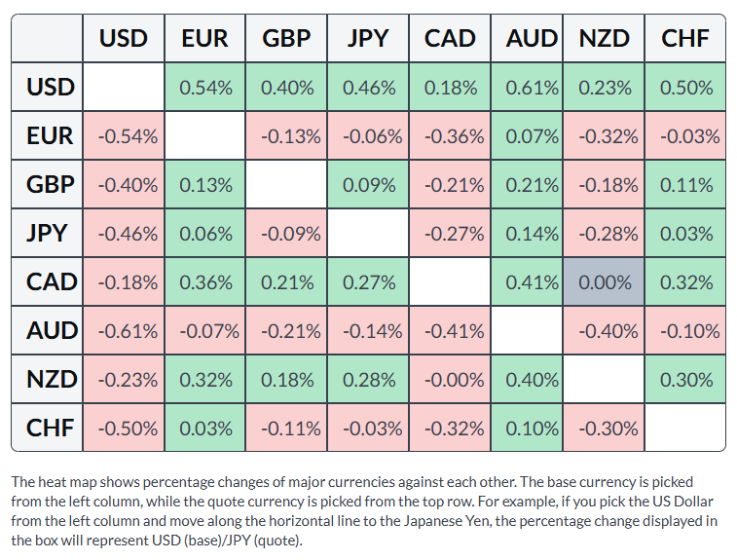Viewport: 737px width, 560px height.
Task: Select the JPY/NZD cell showing -0.28%
Action: coord(604,233)
